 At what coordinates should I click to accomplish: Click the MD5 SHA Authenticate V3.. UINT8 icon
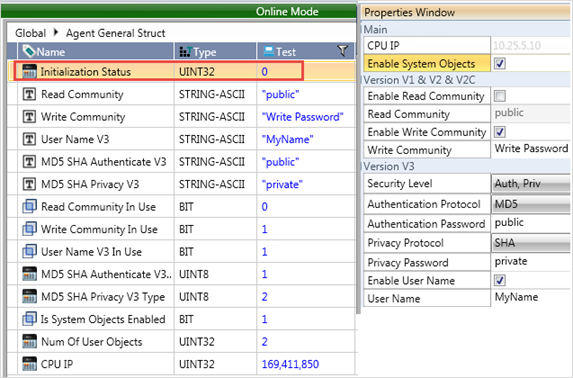(29, 274)
